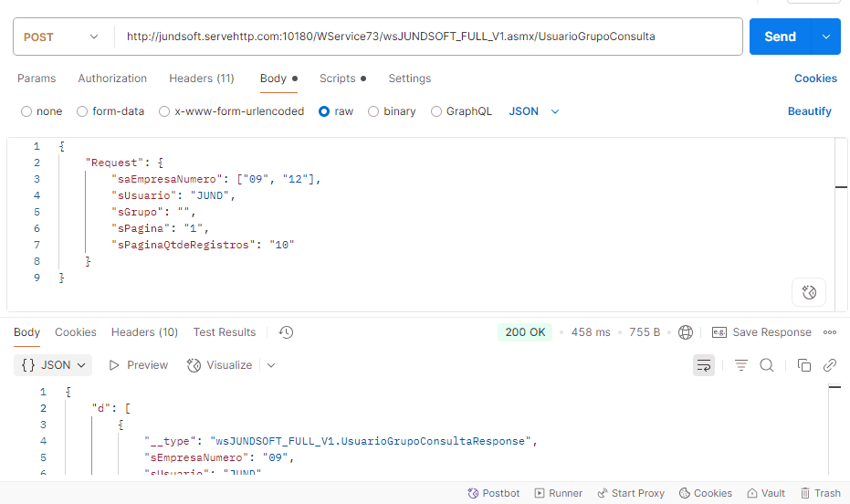
Task: Expand the Send button arrow options
Action: (826, 37)
